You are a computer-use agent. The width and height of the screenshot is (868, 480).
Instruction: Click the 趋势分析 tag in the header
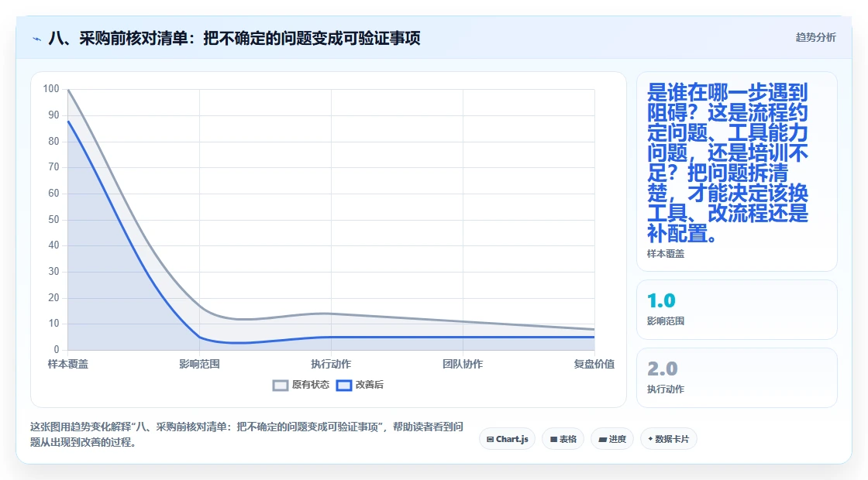(815, 37)
